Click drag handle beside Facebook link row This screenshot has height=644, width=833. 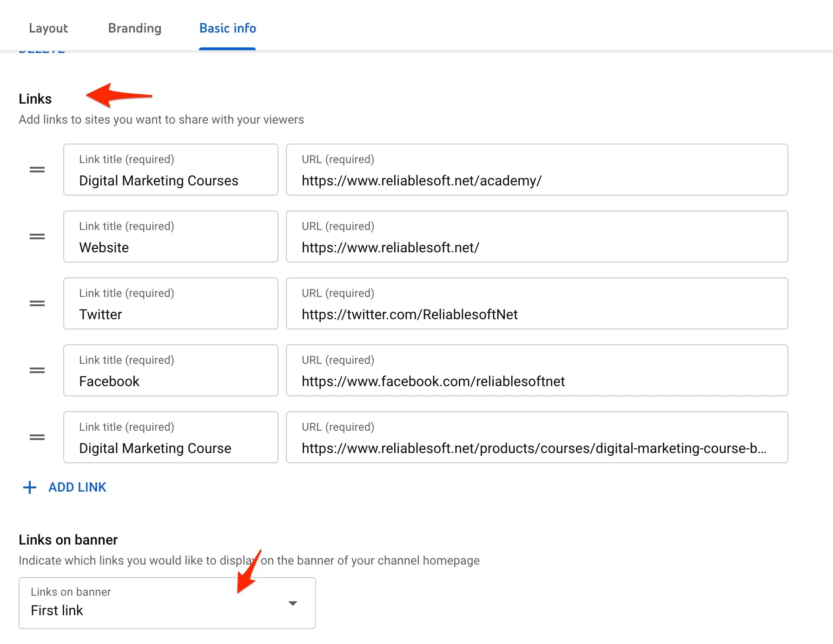(37, 370)
